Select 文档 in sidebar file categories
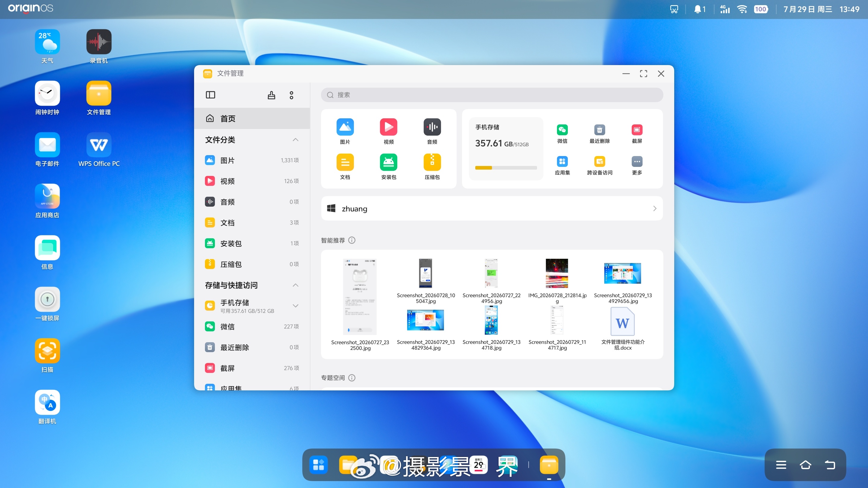The image size is (868, 488). tap(252, 223)
